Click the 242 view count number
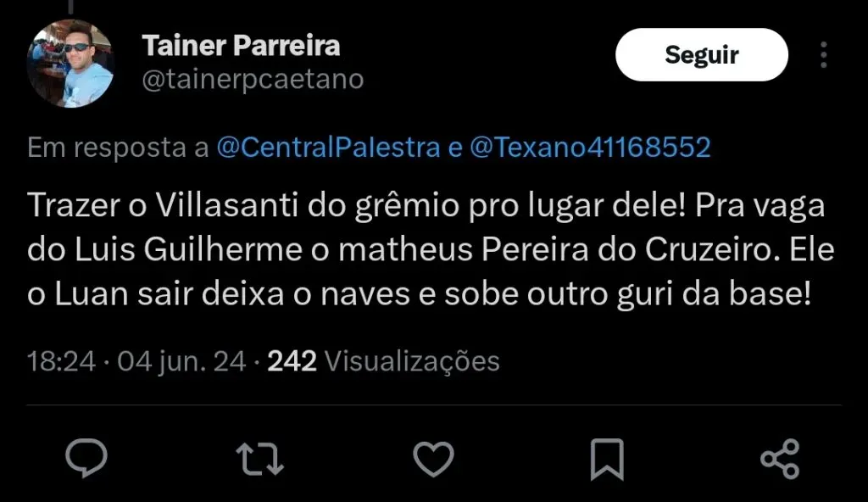Viewport: 868px width, 502px height. pyautogui.click(x=292, y=362)
